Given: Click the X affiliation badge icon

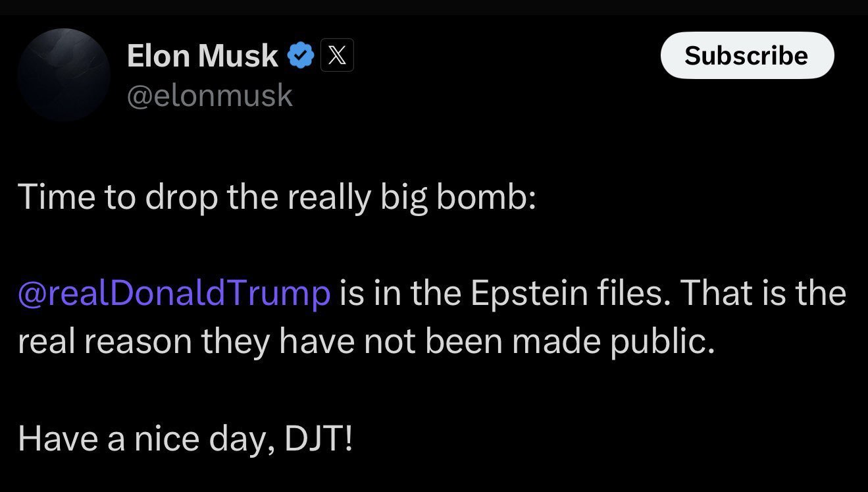Looking at the screenshot, I should pyautogui.click(x=337, y=56).
